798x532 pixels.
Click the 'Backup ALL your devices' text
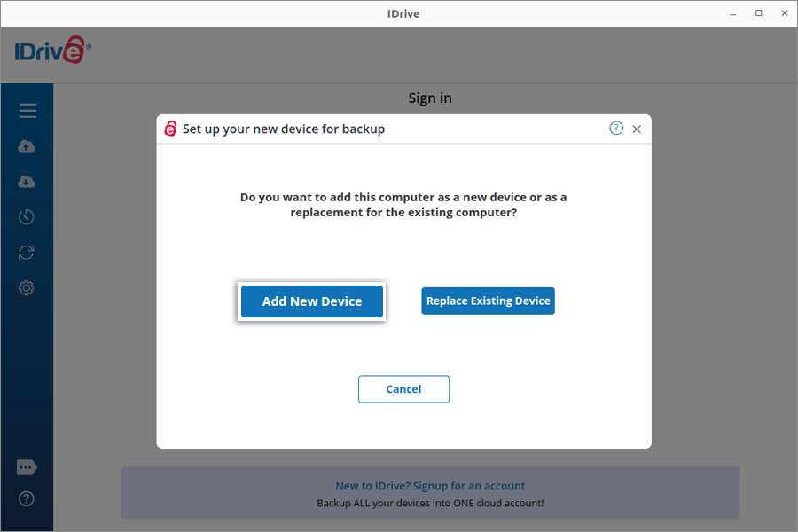pos(430,504)
